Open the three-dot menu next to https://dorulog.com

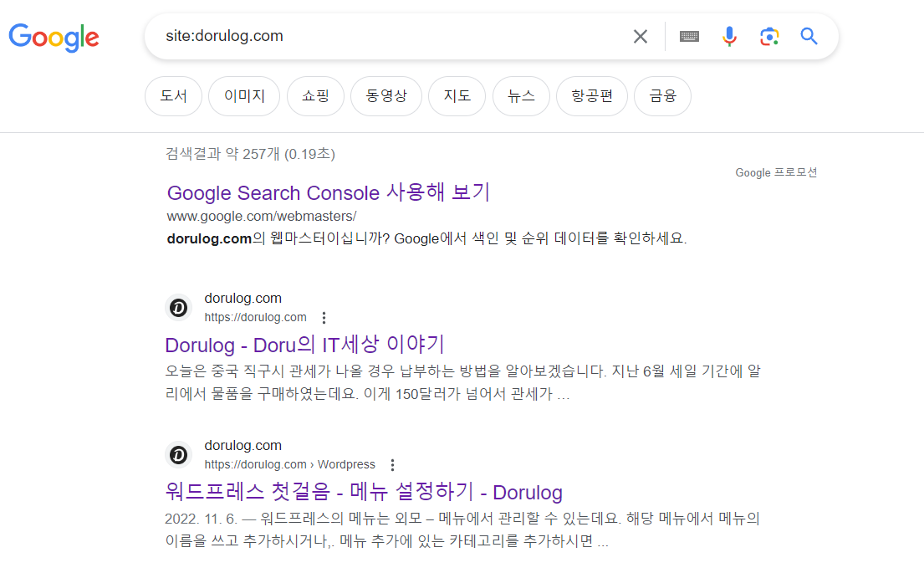pyautogui.click(x=324, y=318)
